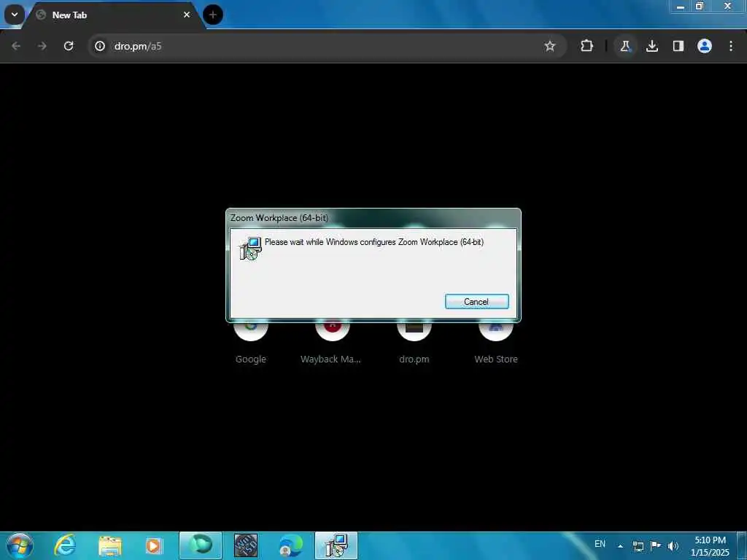Reload the current page

click(x=69, y=46)
